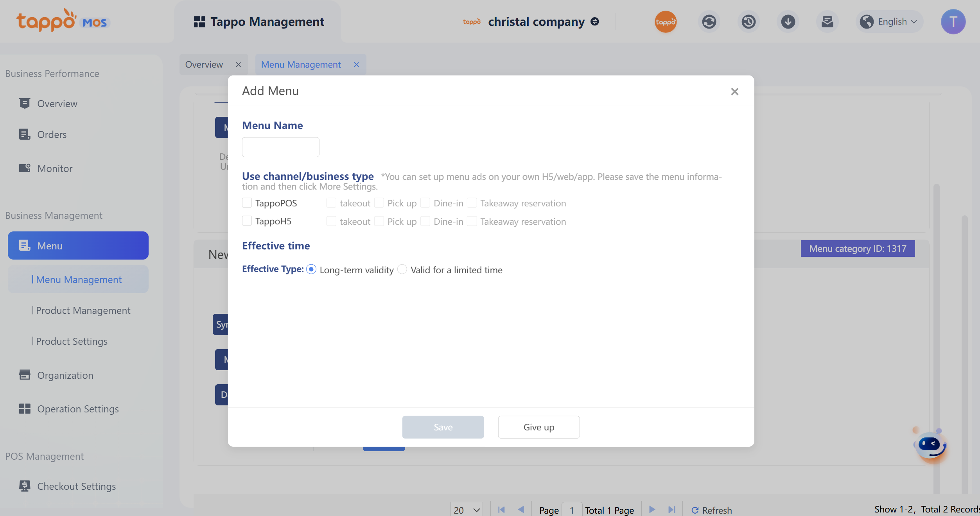Click the sync refresh icon in header
Viewport: 980px width, 516px height.
point(709,22)
